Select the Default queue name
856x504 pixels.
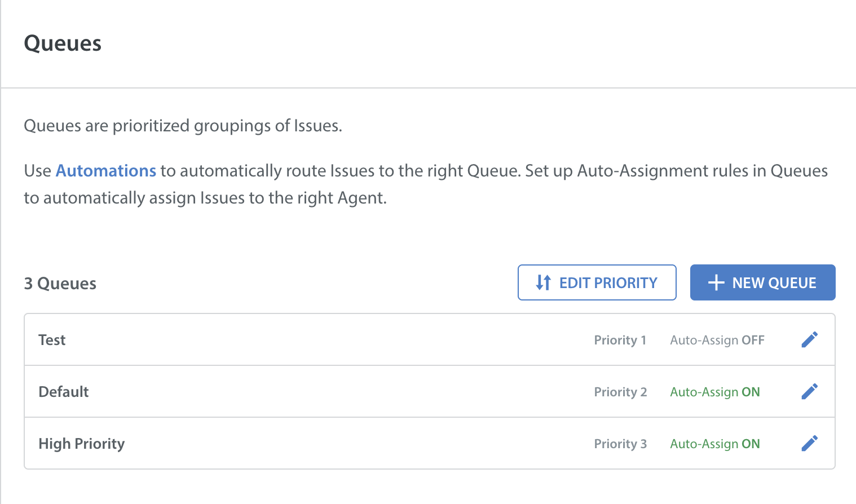[x=64, y=392]
